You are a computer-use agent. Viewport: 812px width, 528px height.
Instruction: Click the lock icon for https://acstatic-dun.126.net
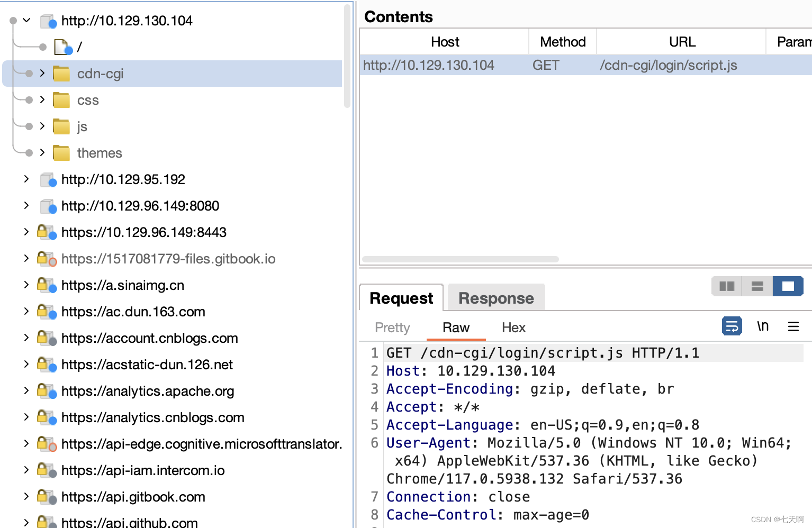pyautogui.click(x=47, y=364)
